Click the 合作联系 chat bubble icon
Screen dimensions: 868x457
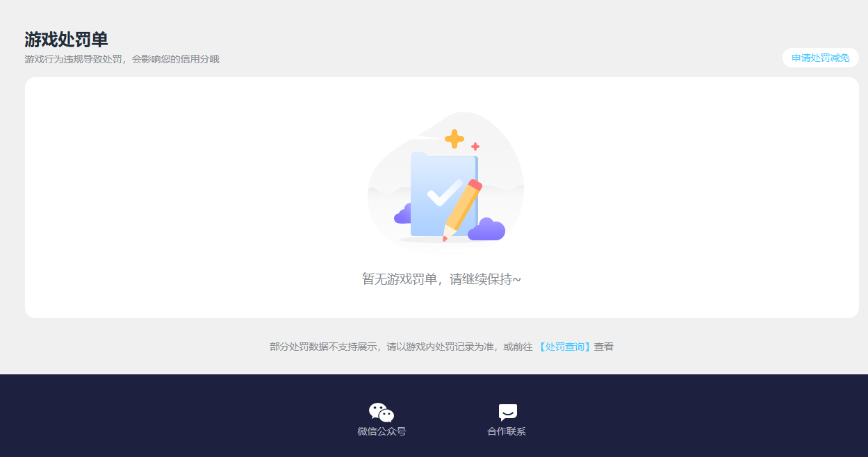(x=508, y=413)
